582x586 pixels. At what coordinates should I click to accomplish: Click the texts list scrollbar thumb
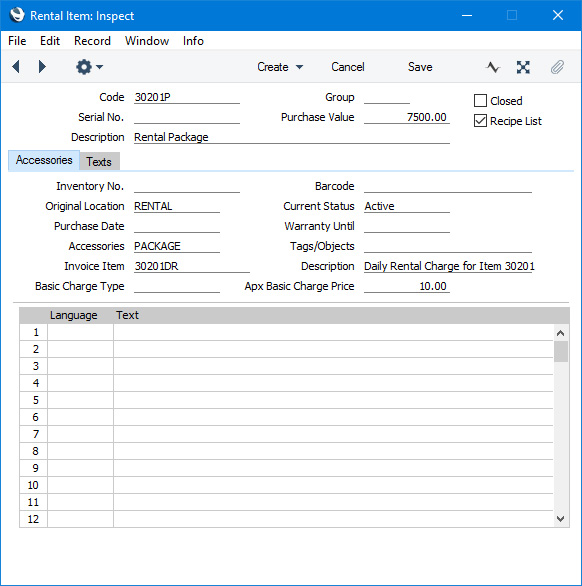pos(560,351)
